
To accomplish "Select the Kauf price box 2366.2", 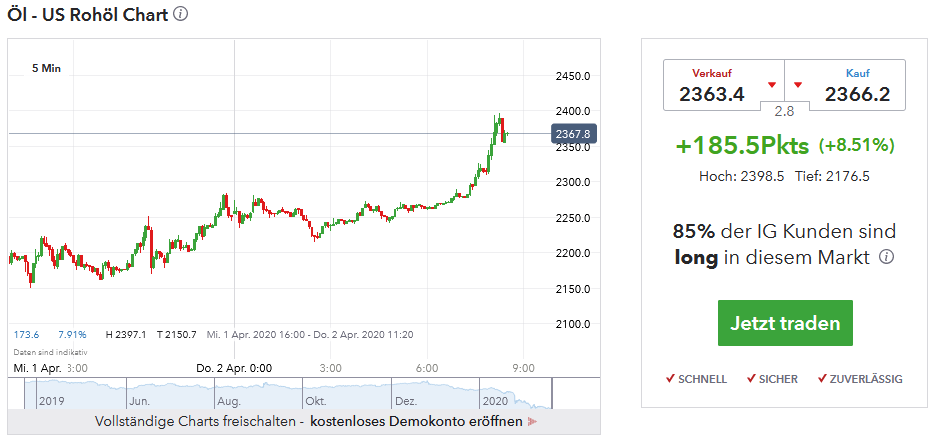I will 856,86.
